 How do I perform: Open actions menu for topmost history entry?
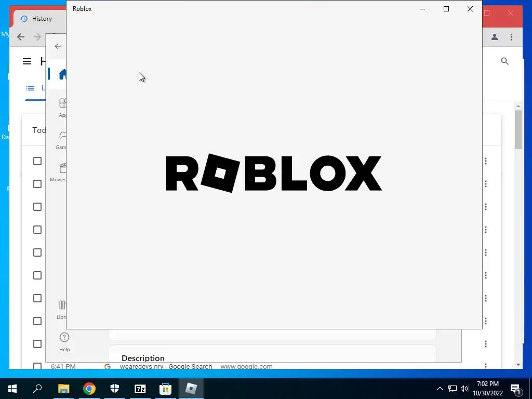[486, 161]
